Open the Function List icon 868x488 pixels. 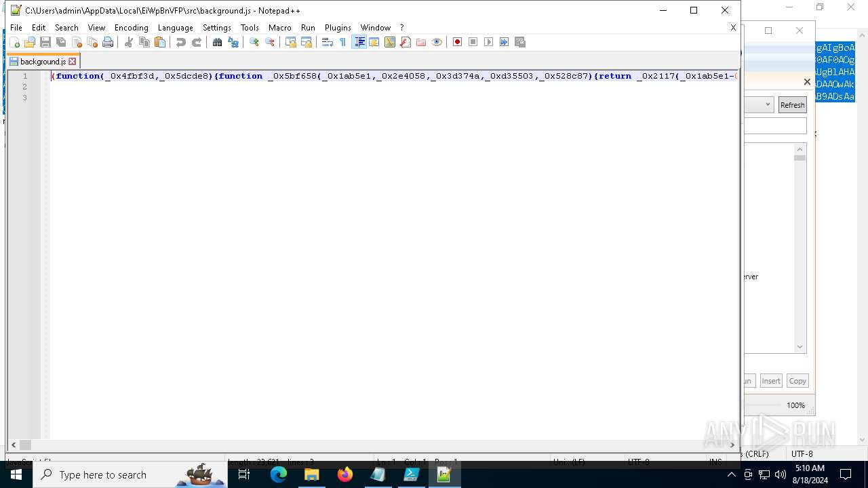(x=406, y=42)
